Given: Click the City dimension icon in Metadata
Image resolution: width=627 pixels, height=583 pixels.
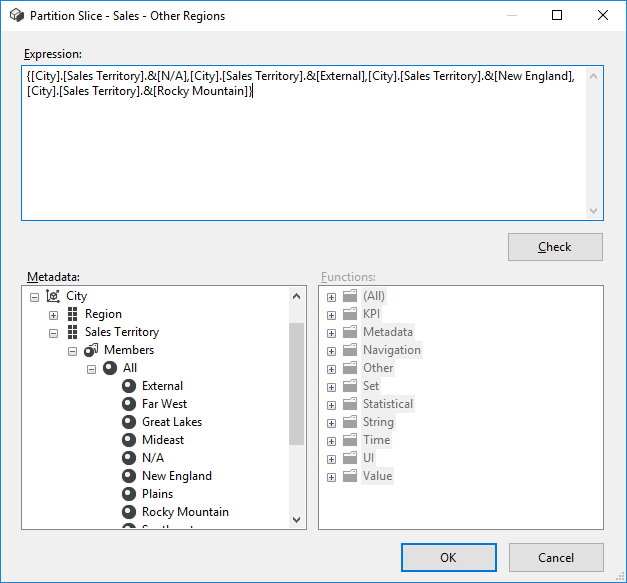Looking at the screenshot, I should (x=54, y=296).
